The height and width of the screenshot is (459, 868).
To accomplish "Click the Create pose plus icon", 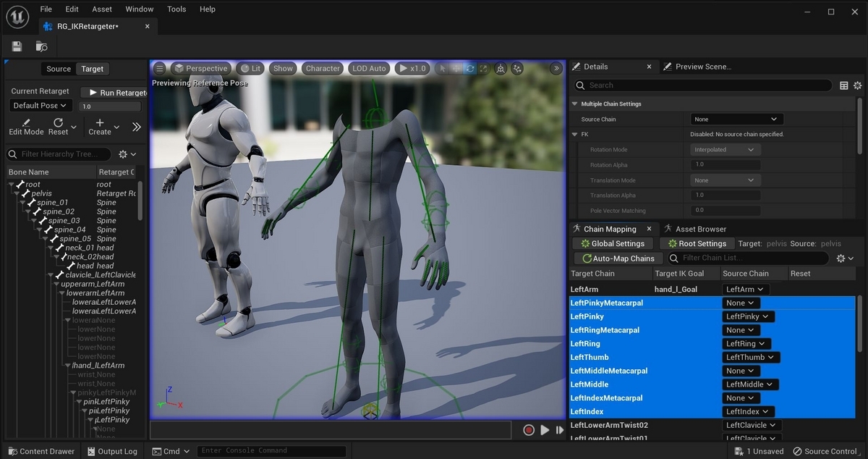I will tap(100, 122).
